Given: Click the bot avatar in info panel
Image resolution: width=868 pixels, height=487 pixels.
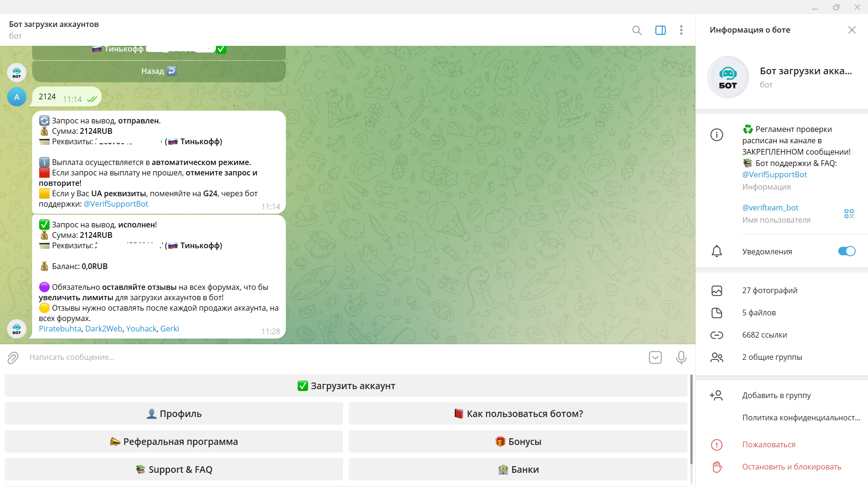Looking at the screenshot, I should click(x=728, y=77).
